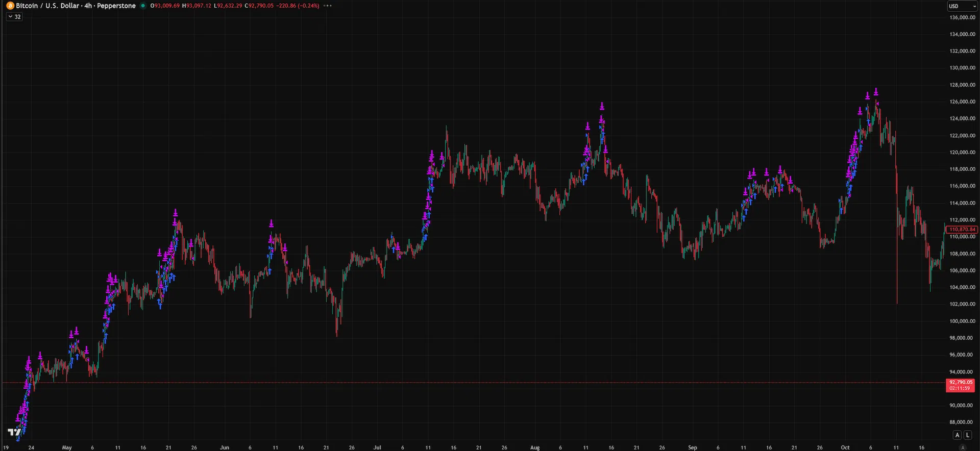
Task: Click the Jul label on time axis
Action: [x=377, y=447]
